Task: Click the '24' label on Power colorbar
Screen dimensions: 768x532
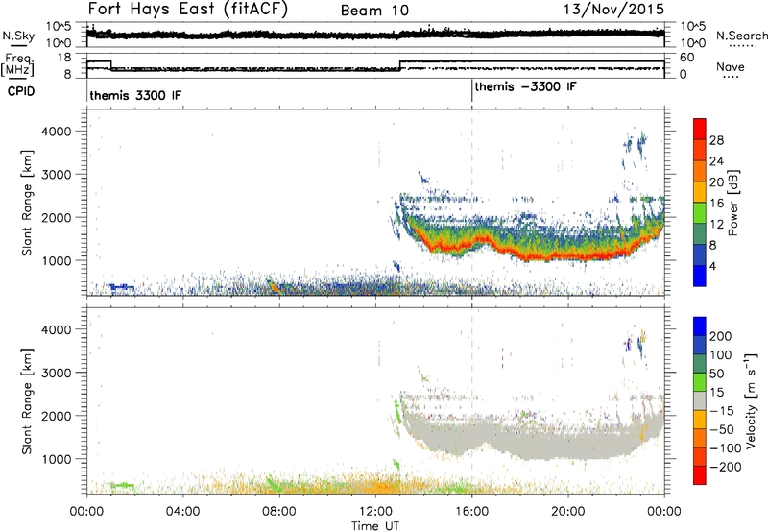Action: tap(716, 161)
